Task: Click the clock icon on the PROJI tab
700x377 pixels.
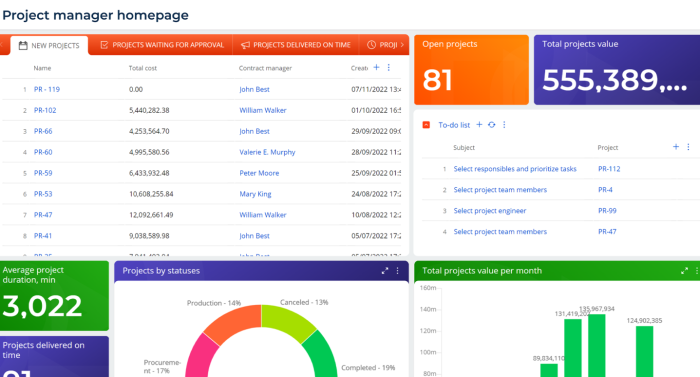Action: click(371, 45)
